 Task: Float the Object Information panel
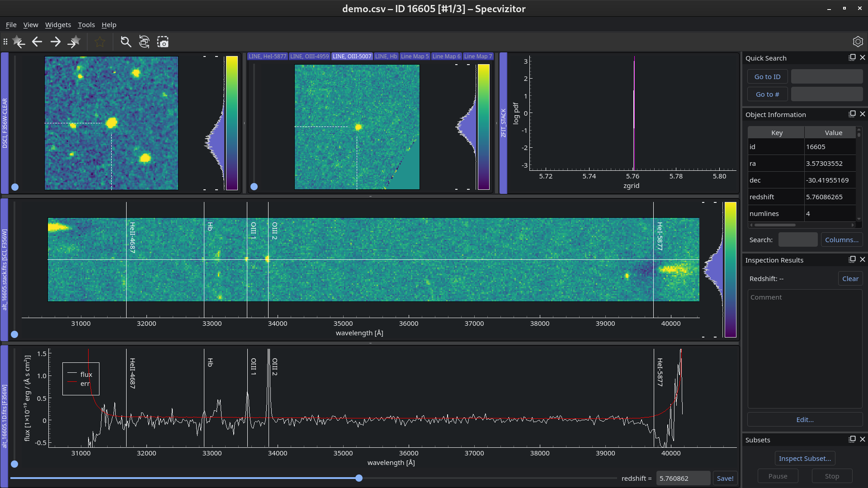[x=852, y=114]
